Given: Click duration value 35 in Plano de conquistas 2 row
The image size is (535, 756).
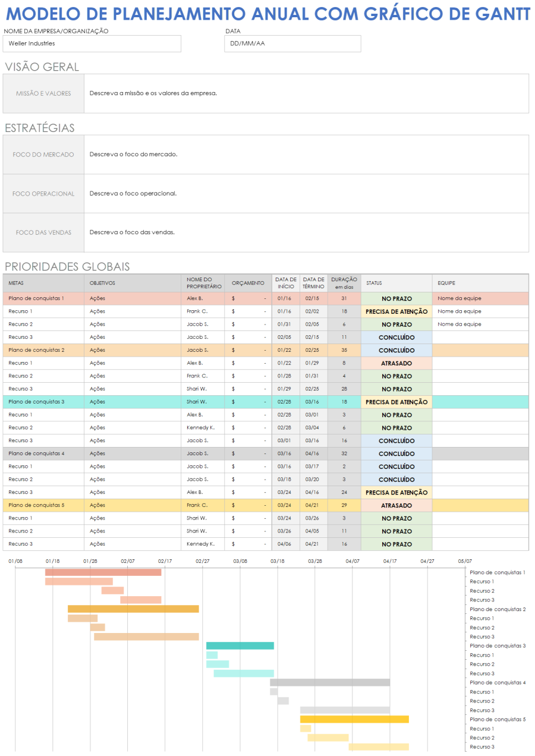Looking at the screenshot, I should click(x=344, y=350).
